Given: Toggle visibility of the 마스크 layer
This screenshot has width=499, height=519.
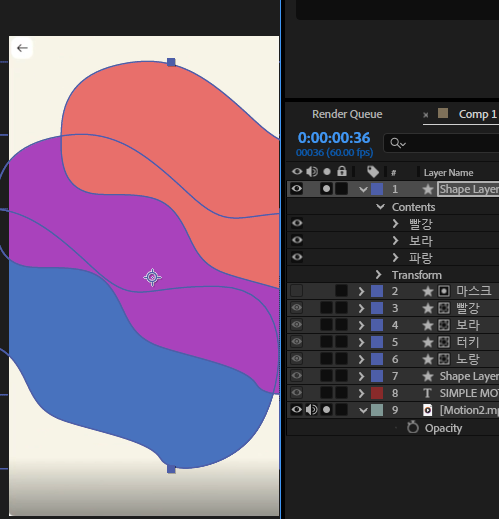Looking at the screenshot, I should point(297,291).
